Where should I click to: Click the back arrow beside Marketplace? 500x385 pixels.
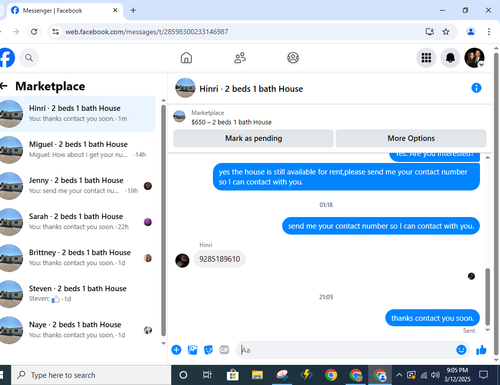point(4,86)
